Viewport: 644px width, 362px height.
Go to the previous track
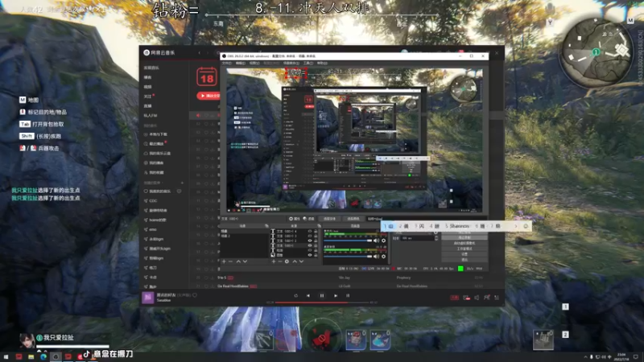pyautogui.click(x=308, y=295)
